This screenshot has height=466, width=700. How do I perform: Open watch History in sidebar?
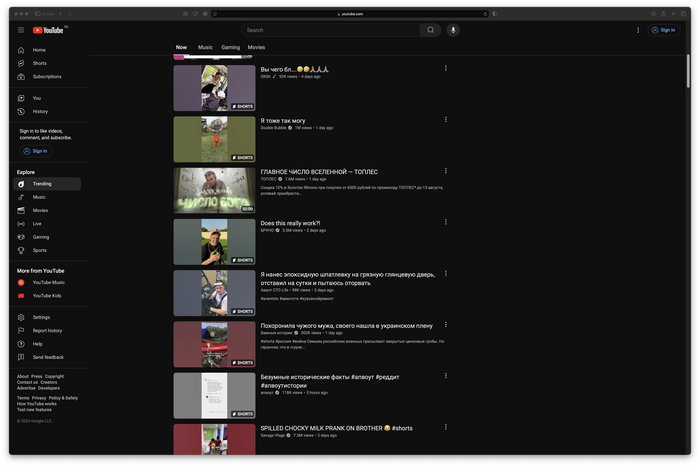coord(40,111)
